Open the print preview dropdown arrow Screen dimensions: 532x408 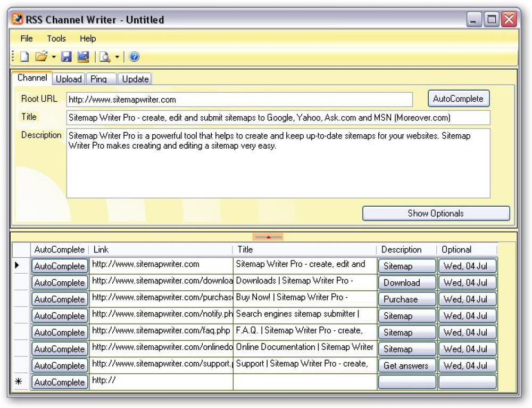coord(117,56)
